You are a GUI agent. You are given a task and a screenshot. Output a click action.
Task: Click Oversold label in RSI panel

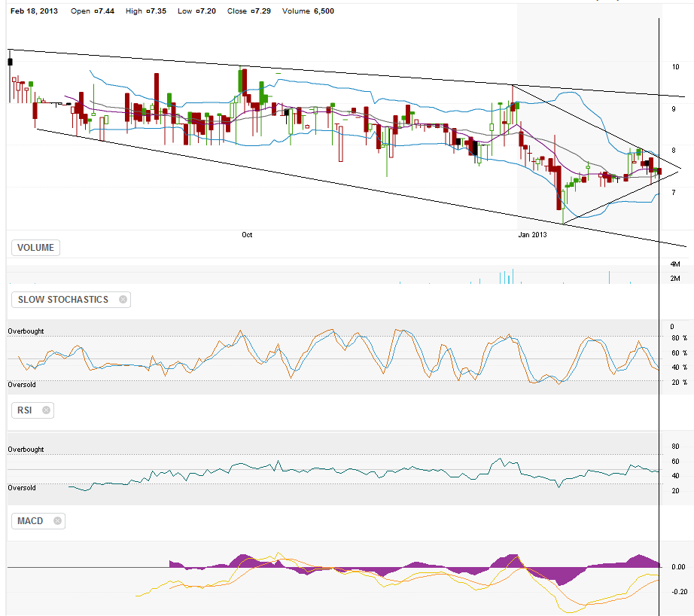[22, 488]
